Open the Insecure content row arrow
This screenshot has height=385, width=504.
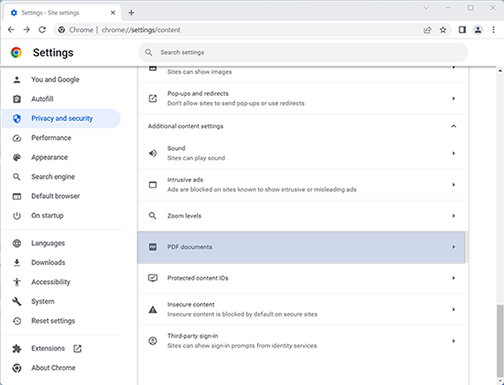(453, 309)
